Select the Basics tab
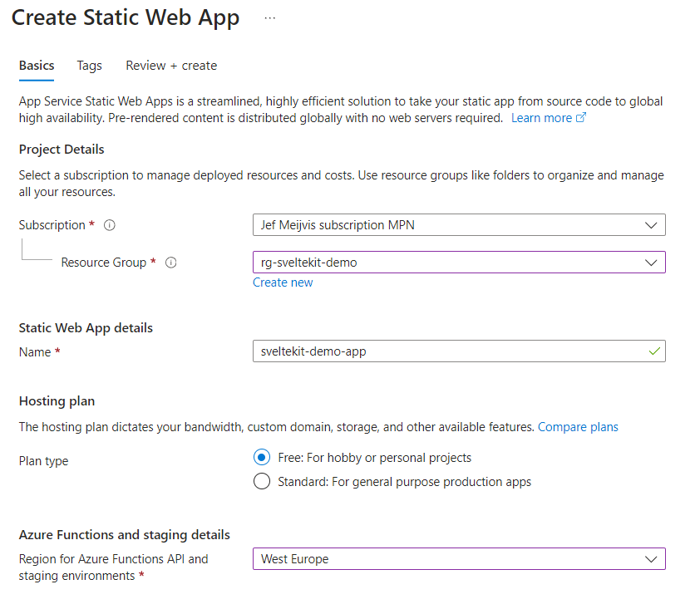The width and height of the screenshot is (700, 604). (x=37, y=66)
